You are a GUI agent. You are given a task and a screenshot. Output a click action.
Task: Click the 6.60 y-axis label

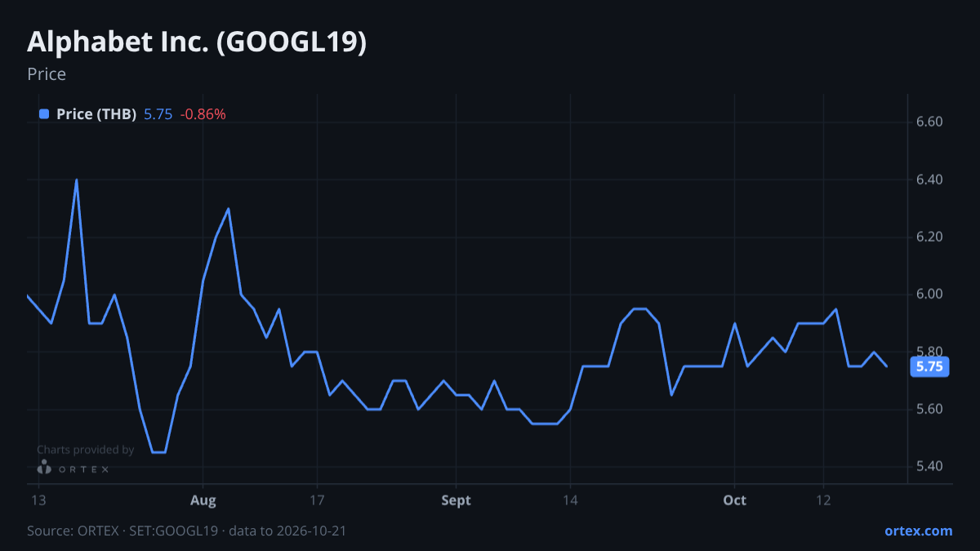(x=929, y=122)
